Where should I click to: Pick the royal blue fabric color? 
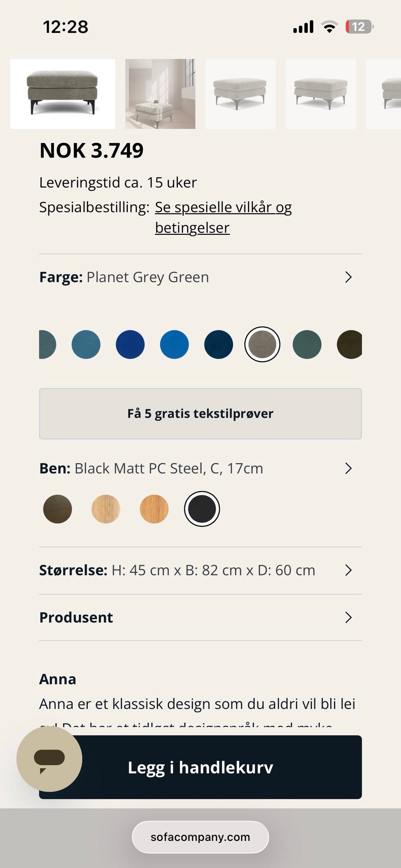point(130,345)
